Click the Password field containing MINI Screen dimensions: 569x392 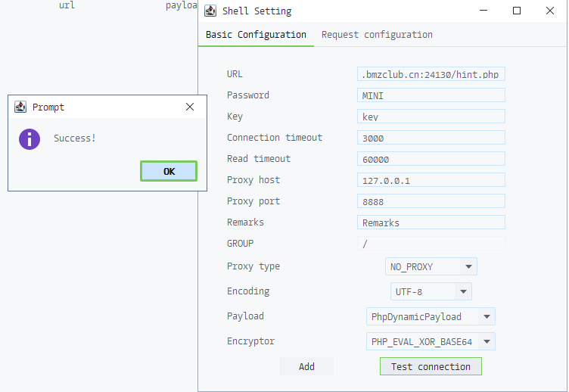pos(431,95)
